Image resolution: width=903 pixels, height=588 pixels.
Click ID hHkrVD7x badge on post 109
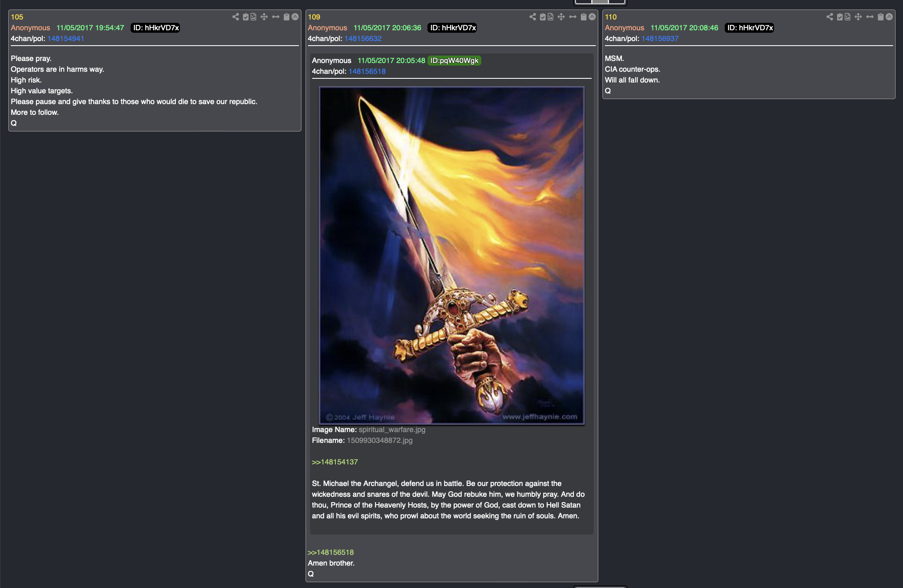click(x=452, y=28)
